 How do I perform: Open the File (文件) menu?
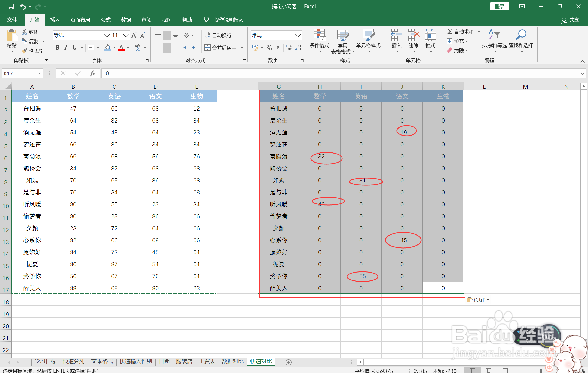tap(12, 20)
